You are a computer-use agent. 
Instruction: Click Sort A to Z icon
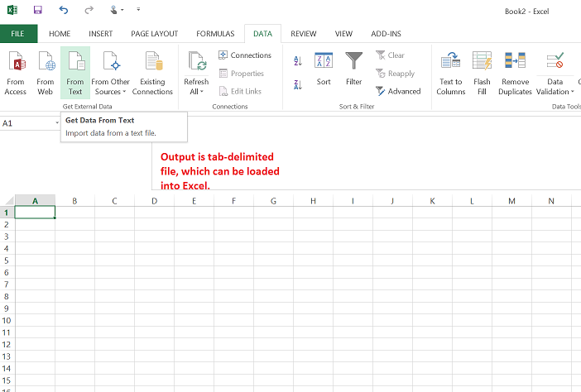(298, 60)
